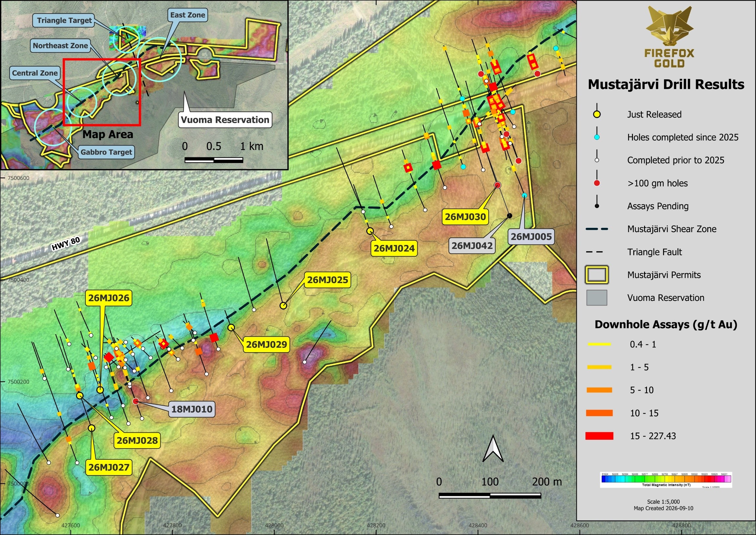Viewport: 756px width, 535px height.
Task: Click the Firefox Gold fox logo
Action: (x=669, y=26)
